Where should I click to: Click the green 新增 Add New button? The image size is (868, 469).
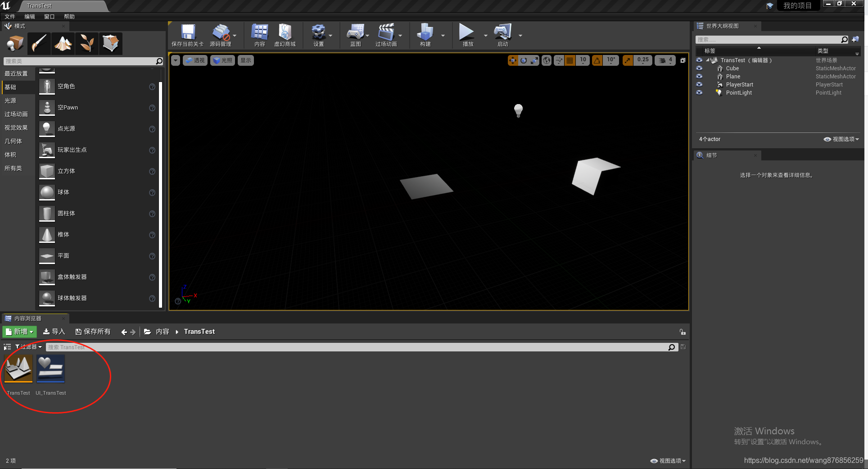click(20, 332)
